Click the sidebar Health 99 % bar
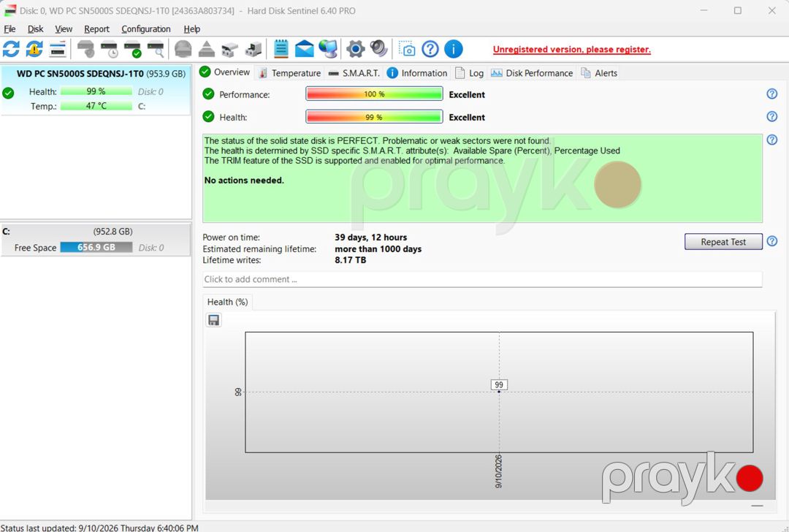789x532 pixels. click(x=96, y=91)
